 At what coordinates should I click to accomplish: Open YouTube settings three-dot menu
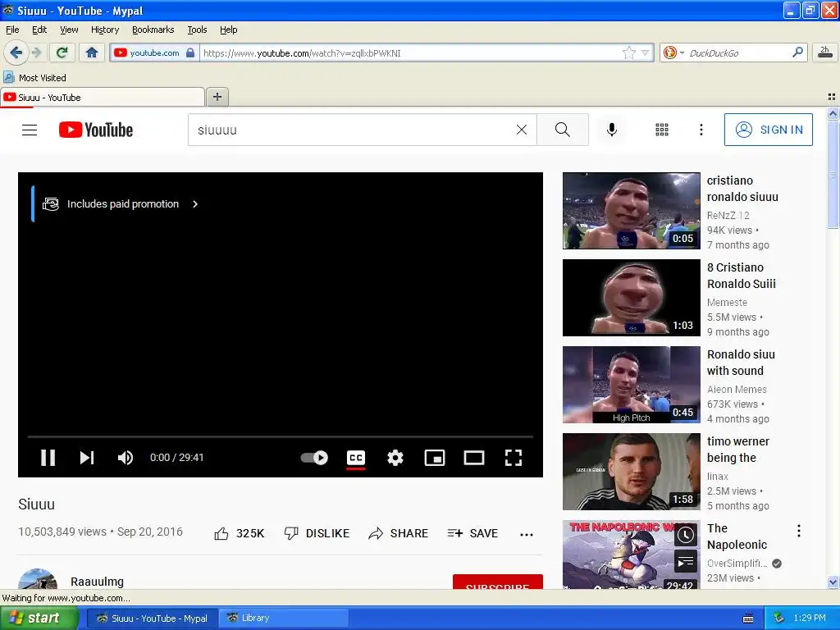[701, 130]
